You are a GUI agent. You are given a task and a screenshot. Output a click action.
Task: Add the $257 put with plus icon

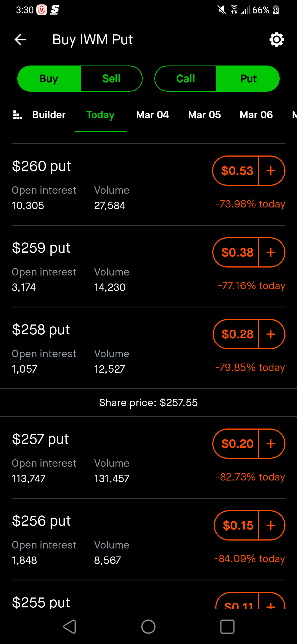click(x=271, y=444)
